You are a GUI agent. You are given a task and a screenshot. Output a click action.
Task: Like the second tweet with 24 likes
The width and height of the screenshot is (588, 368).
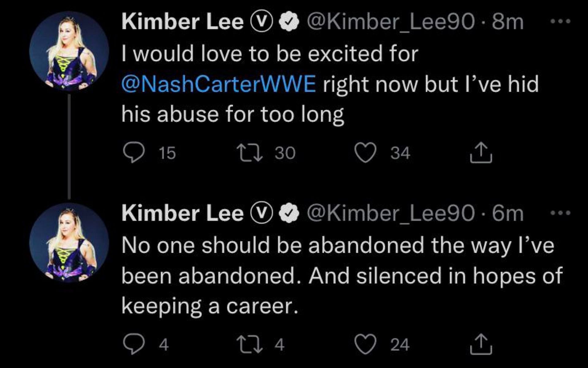[x=365, y=344]
